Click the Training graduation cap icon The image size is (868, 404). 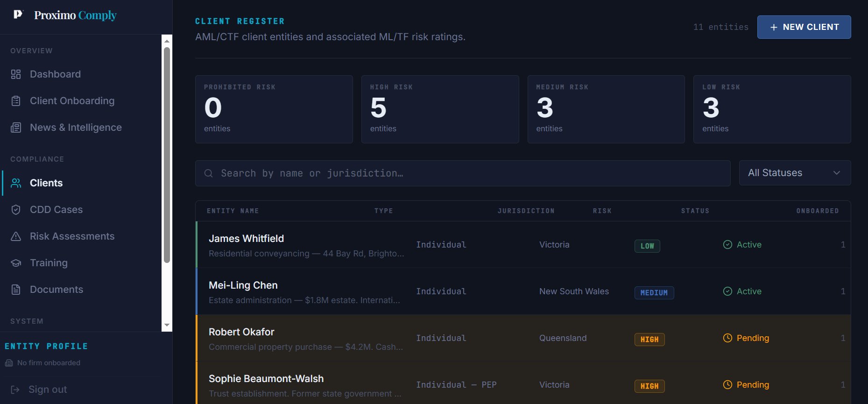click(16, 263)
